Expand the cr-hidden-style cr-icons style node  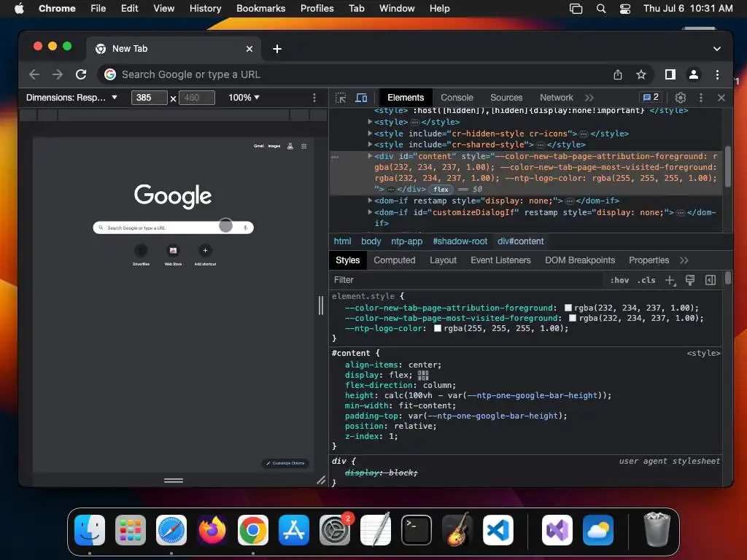370,134
